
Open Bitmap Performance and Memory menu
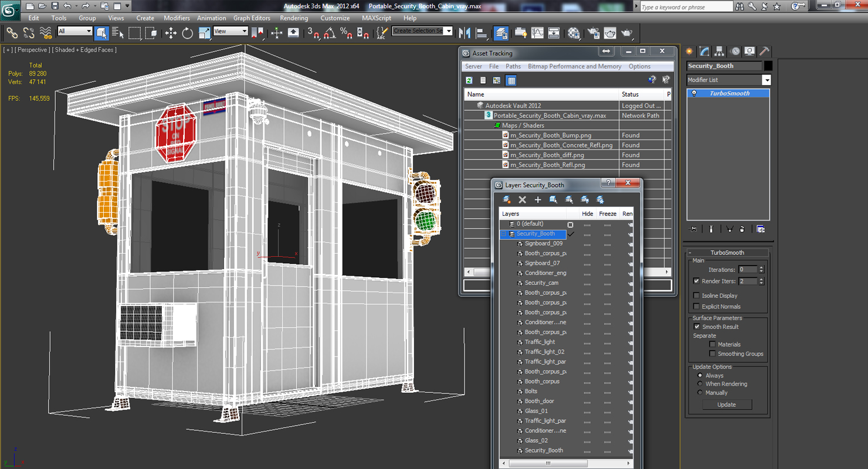[x=575, y=66]
